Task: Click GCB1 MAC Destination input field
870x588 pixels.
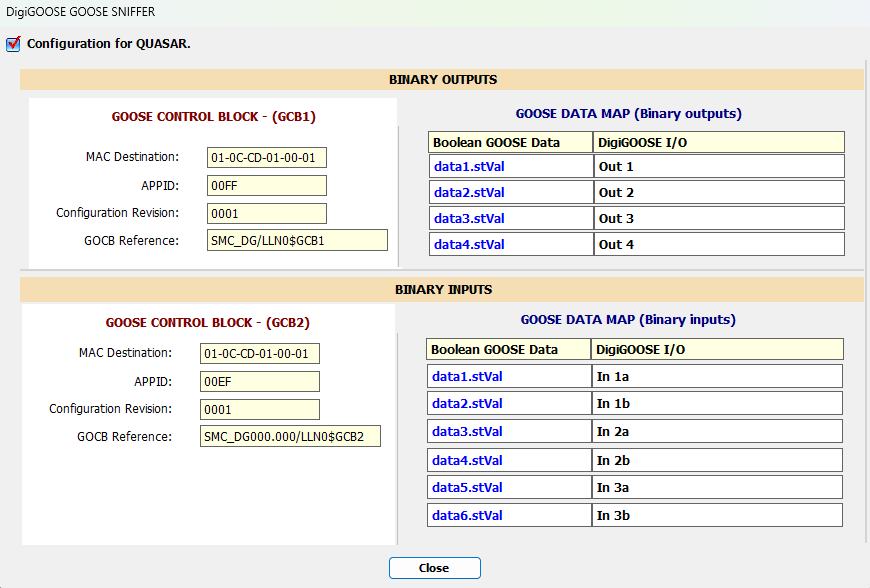Action: point(267,158)
